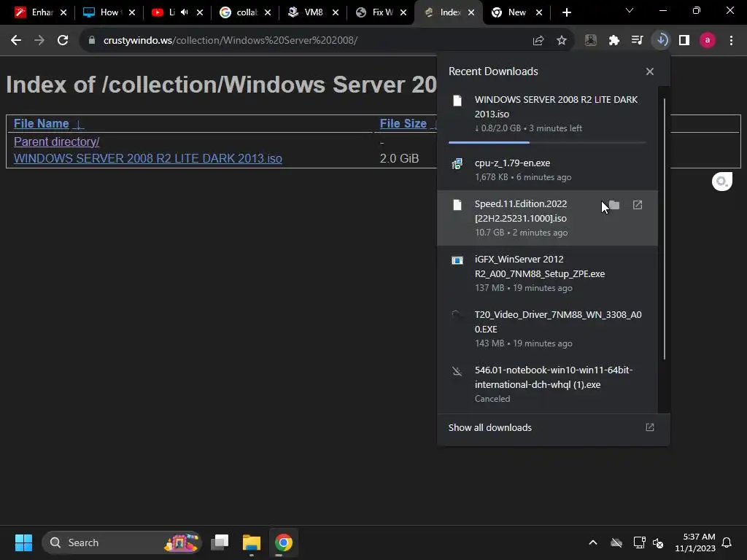Open Chrome from the taskbar
Viewport: 747px width, 560px height.
pyautogui.click(x=284, y=542)
